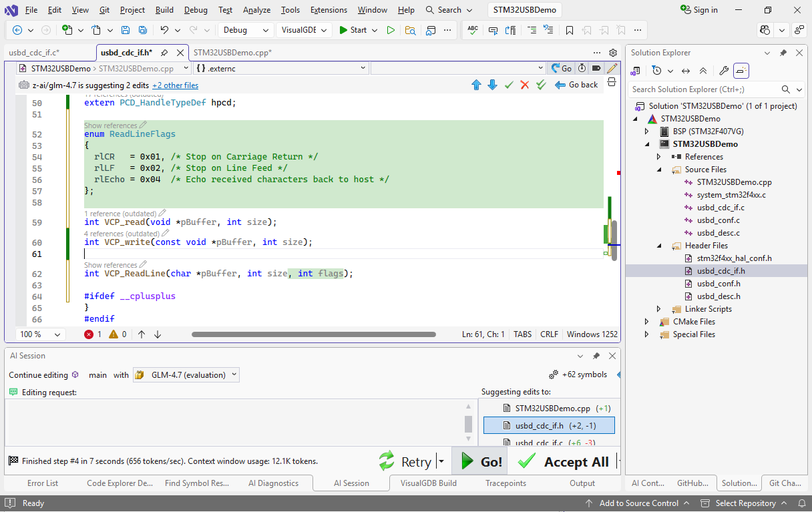The image size is (812, 512).
Task: Click the green Start debugging button
Action: pyautogui.click(x=353, y=30)
